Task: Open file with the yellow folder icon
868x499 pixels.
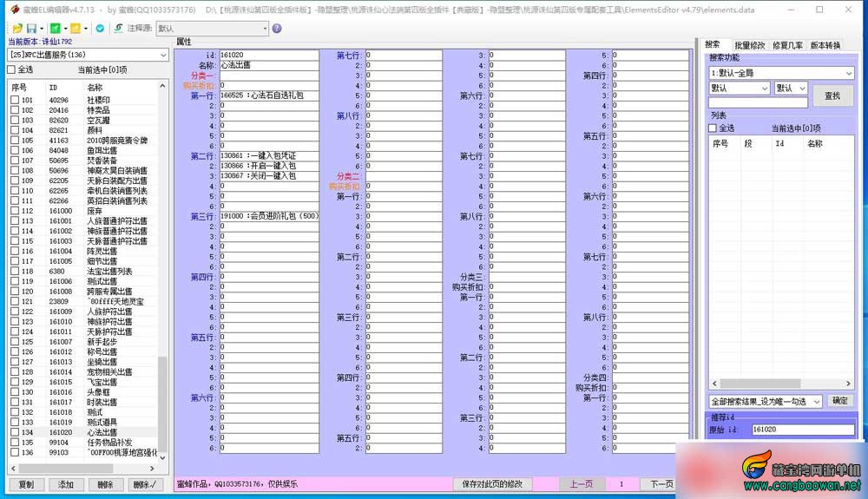Action: click(17, 29)
